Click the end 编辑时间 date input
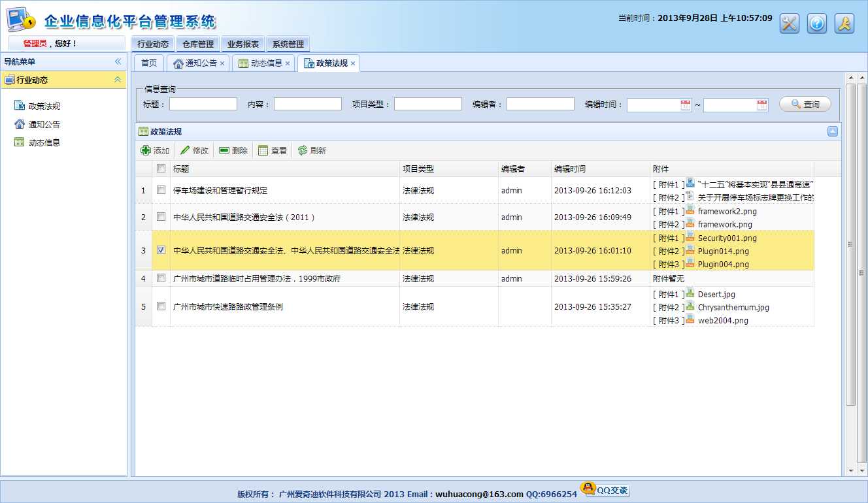Viewport: 868px width, 503px height. pyautogui.click(x=730, y=105)
